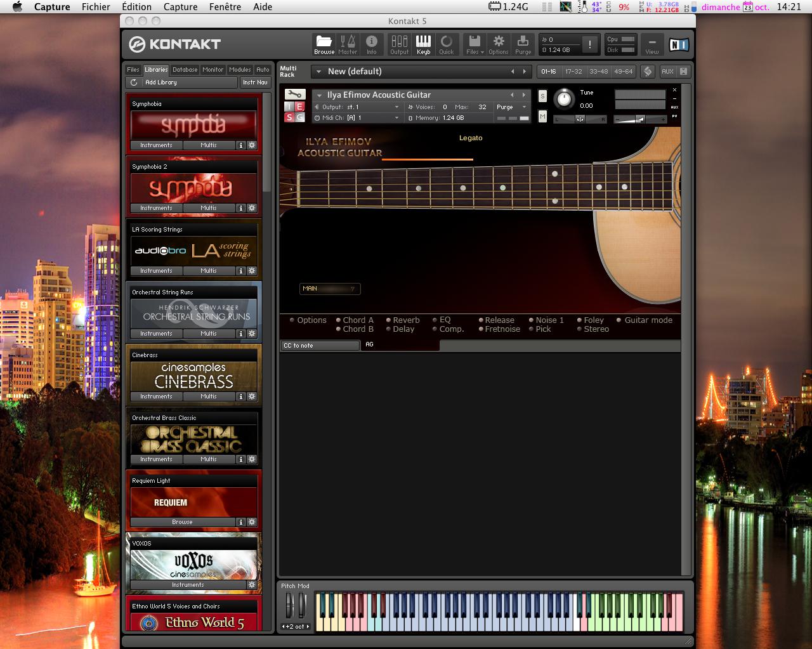Viewport: 812px width, 649px height.
Task: Click the Add Library button
Action: click(160, 82)
